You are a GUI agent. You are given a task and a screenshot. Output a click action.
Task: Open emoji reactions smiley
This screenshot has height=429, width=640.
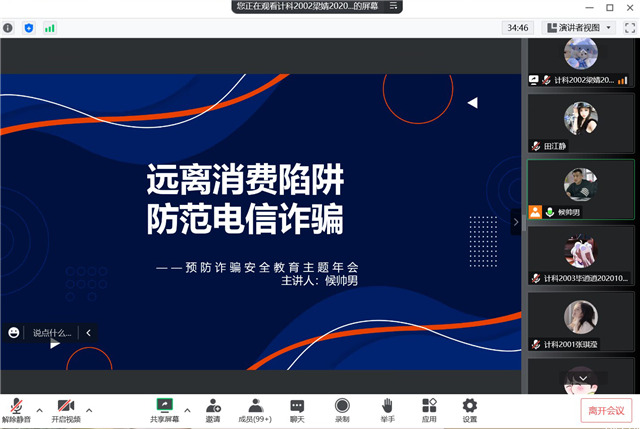pos(13,333)
